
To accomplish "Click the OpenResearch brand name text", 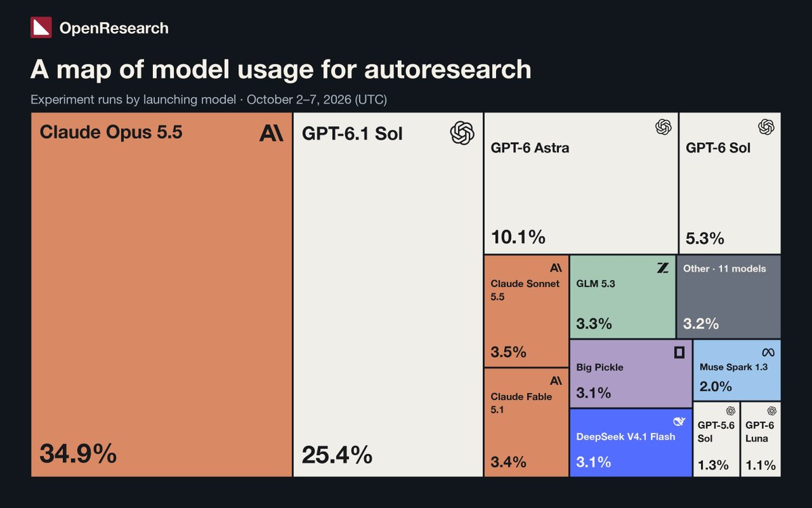I will (x=114, y=28).
